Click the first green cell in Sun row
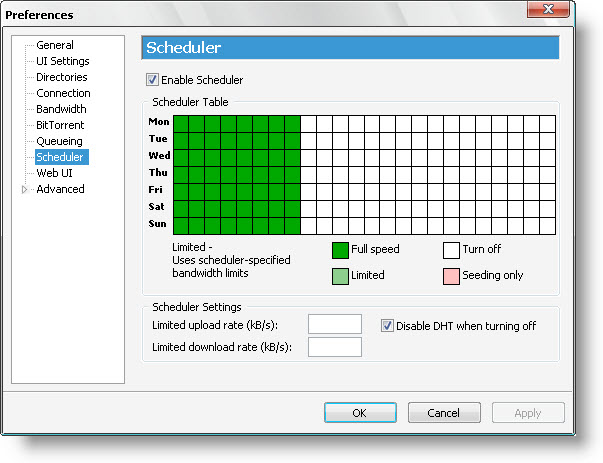 click(x=181, y=226)
